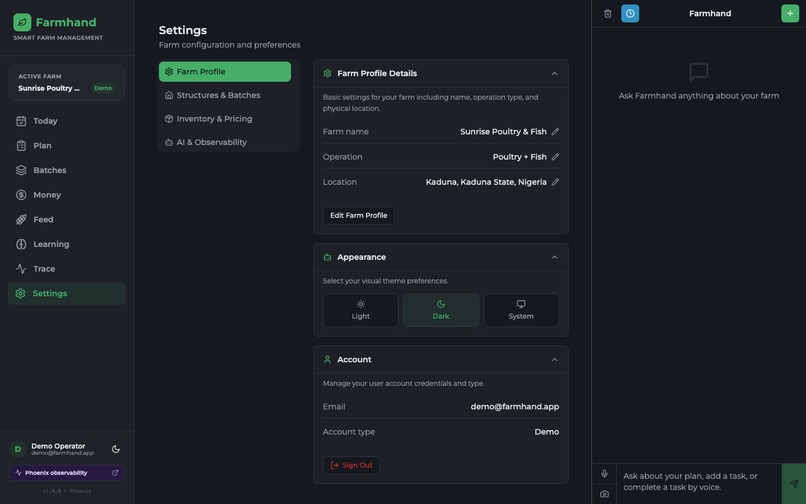This screenshot has width=806, height=504.
Task: Click the Poultry + Fish operation value
Action: 519,157
